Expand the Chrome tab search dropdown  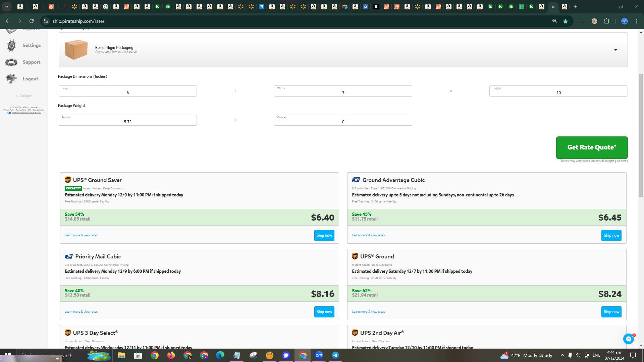point(7,7)
